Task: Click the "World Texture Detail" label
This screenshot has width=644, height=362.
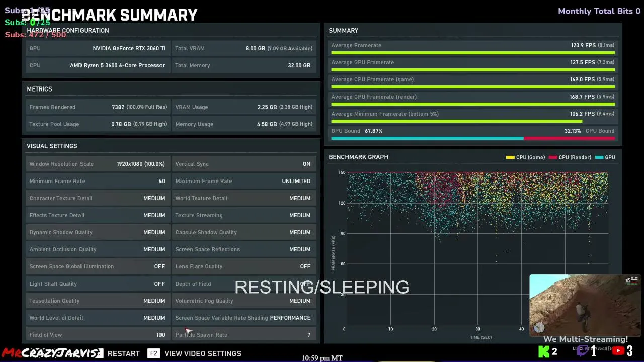Action: tap(201, 198)
